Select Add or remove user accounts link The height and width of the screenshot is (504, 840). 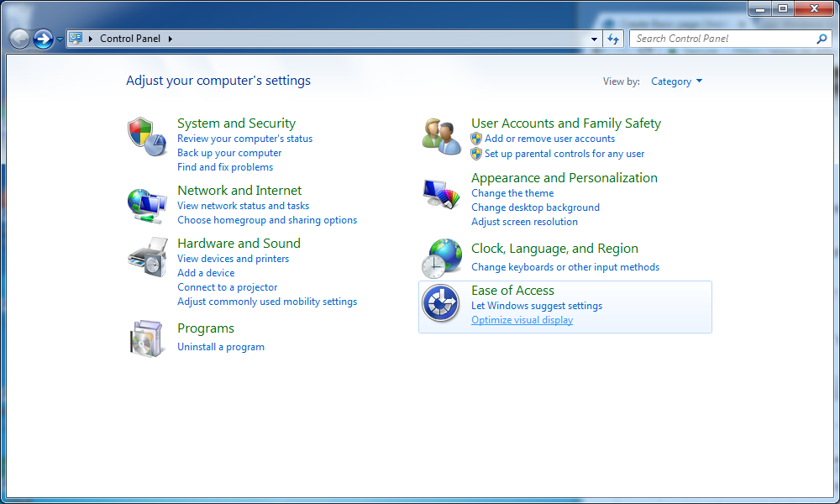click(549, 139)
